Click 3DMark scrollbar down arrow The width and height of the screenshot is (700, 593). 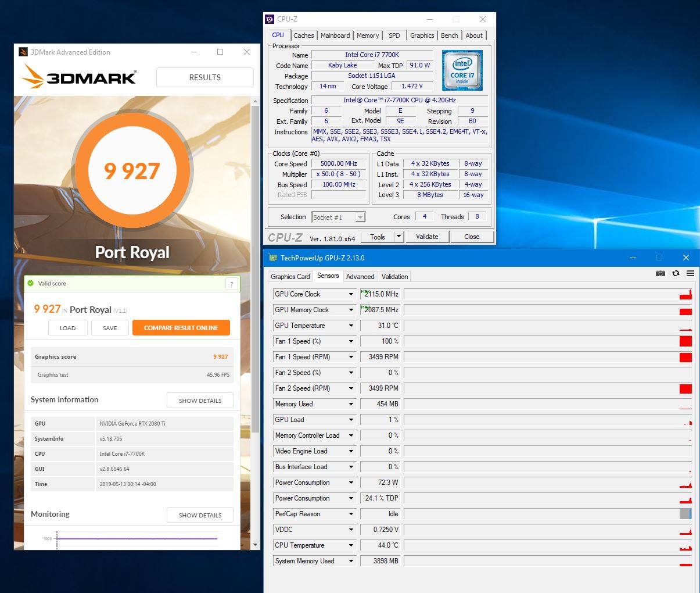coord(256,545)
